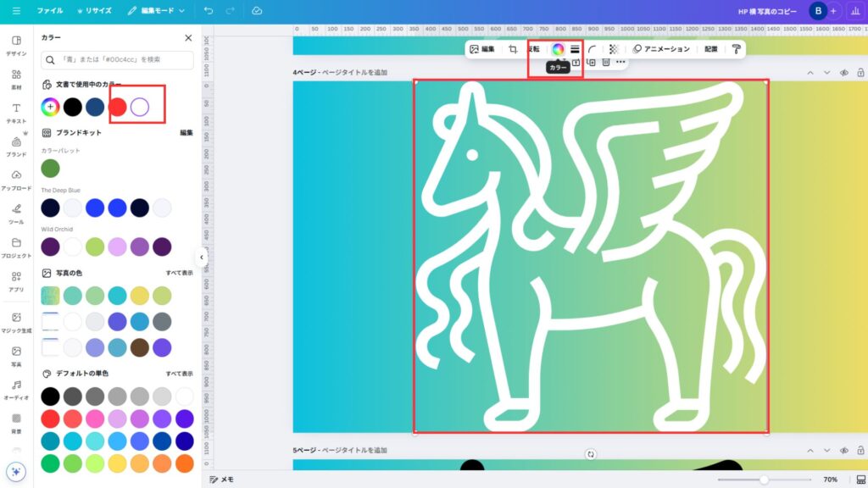Click the paint roller copy-style icon
Viewport: 868px width, 488px height.
pos(736,49)
